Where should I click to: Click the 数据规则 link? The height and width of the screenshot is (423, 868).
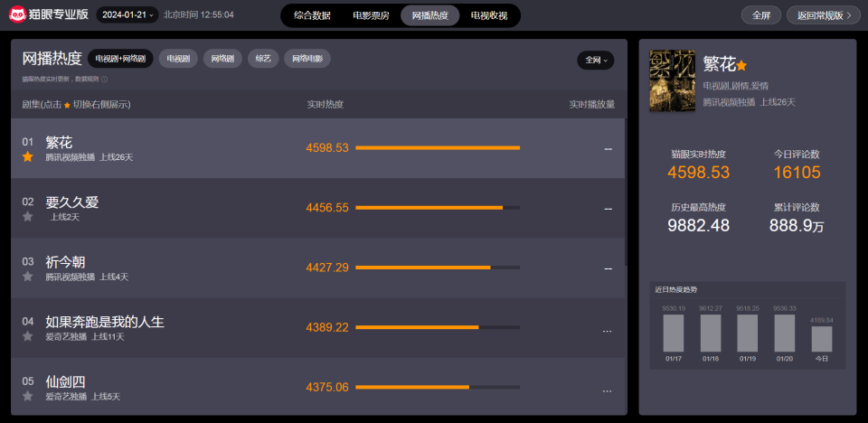[85, 80]
